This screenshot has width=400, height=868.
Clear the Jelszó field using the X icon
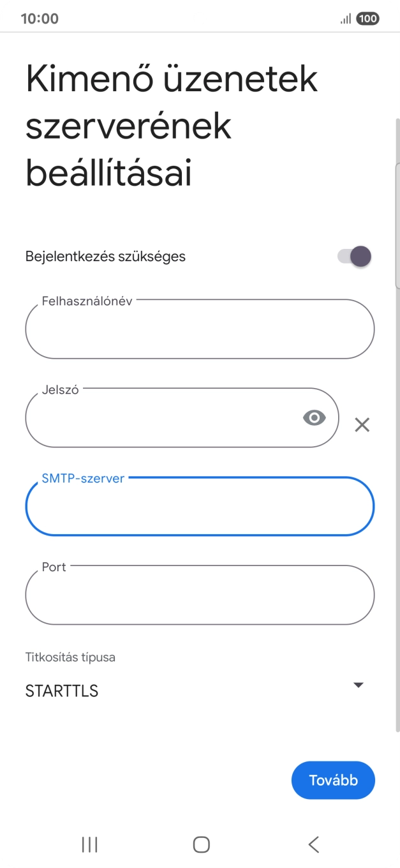tap(362, 424)
